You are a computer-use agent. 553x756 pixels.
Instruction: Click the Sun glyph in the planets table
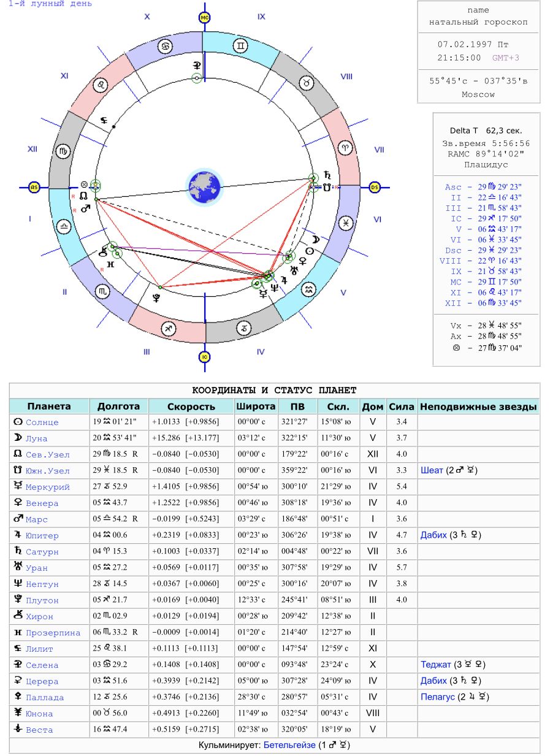(17, 422)
